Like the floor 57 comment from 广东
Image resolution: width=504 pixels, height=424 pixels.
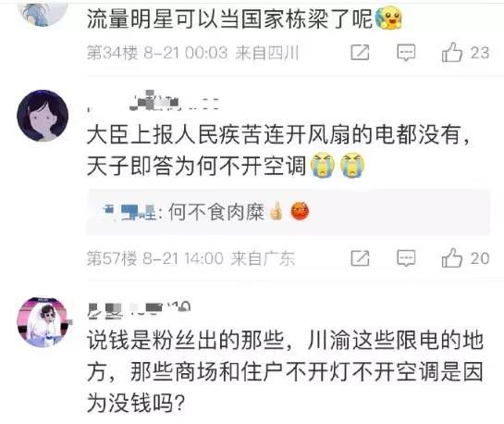pos(452,258)
